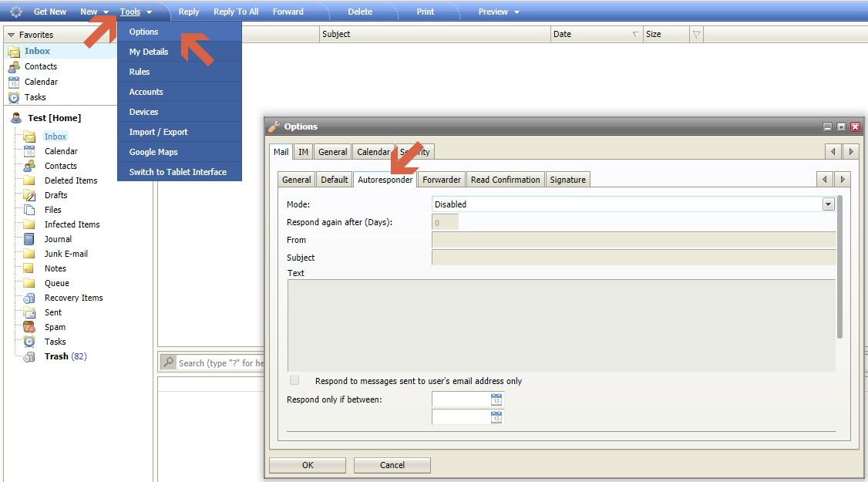The image size is (868, 482).
Task: Click the Drafts folder icon
Action: point(29,195)
